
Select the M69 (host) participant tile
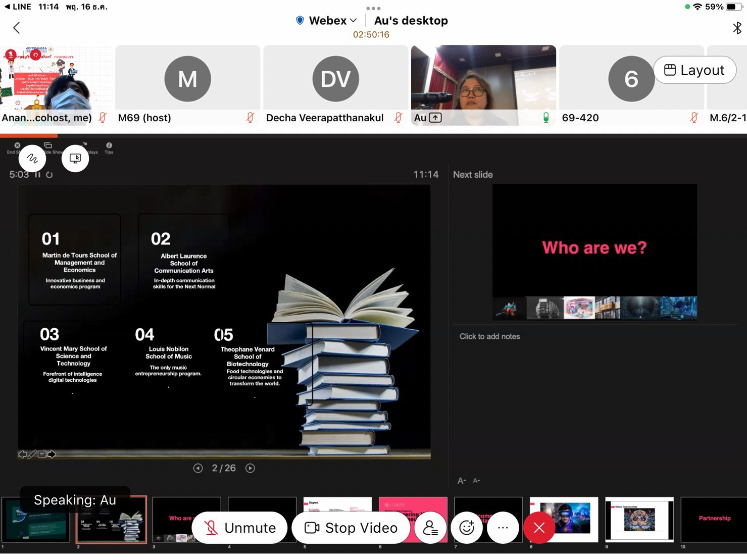[x=188, y=85]
